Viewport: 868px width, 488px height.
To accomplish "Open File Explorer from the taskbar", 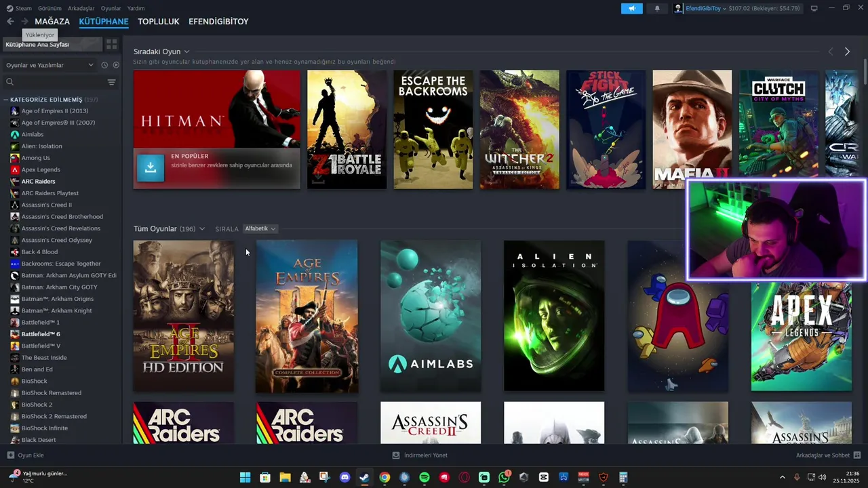I will (x=285, y=477).
